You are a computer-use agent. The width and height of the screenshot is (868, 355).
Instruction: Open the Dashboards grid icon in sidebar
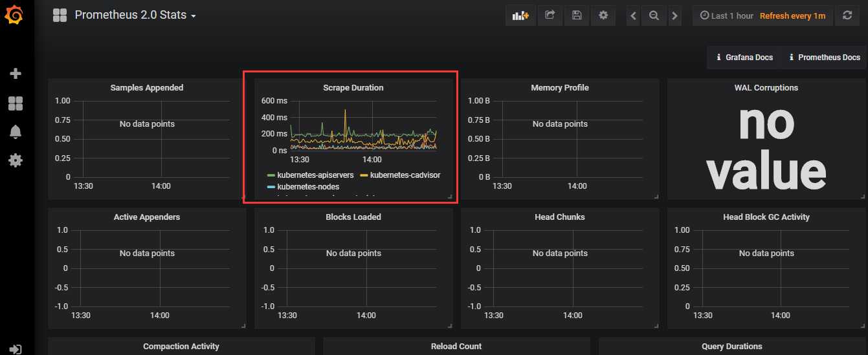coord(16,103)
